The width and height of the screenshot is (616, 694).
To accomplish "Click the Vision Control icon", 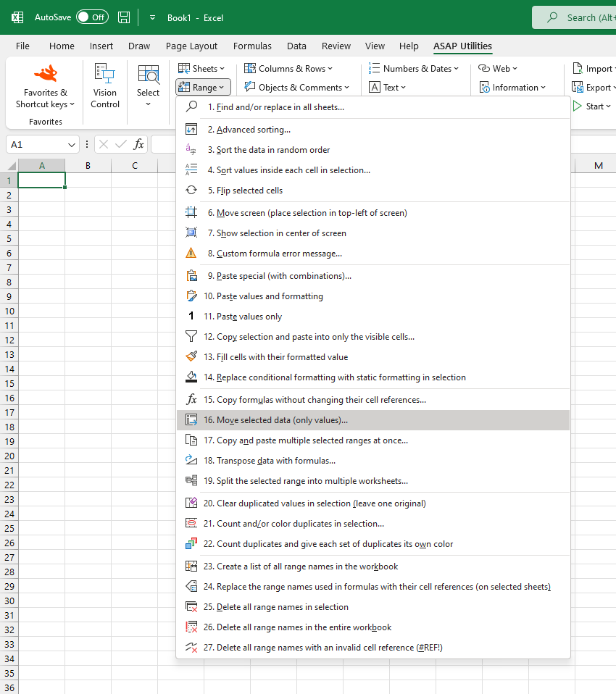I will click(x=105, y=73).
